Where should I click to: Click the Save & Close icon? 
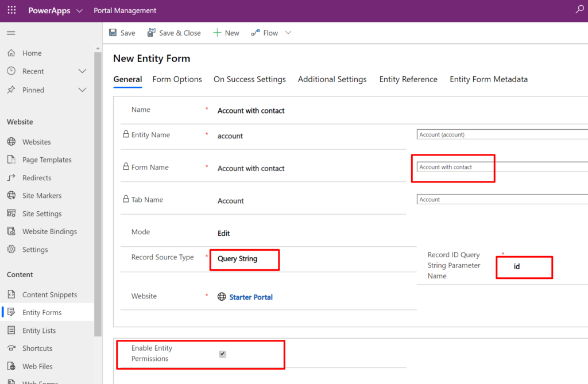click(x=151, y=33)
